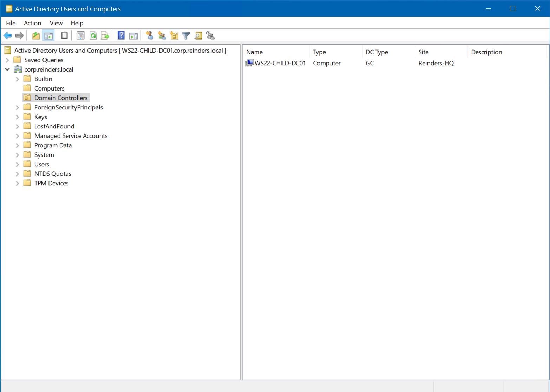Click the Saved Queries folder icon
The height and width of the screenshot is (392, 550).
[x=17, y=60]
